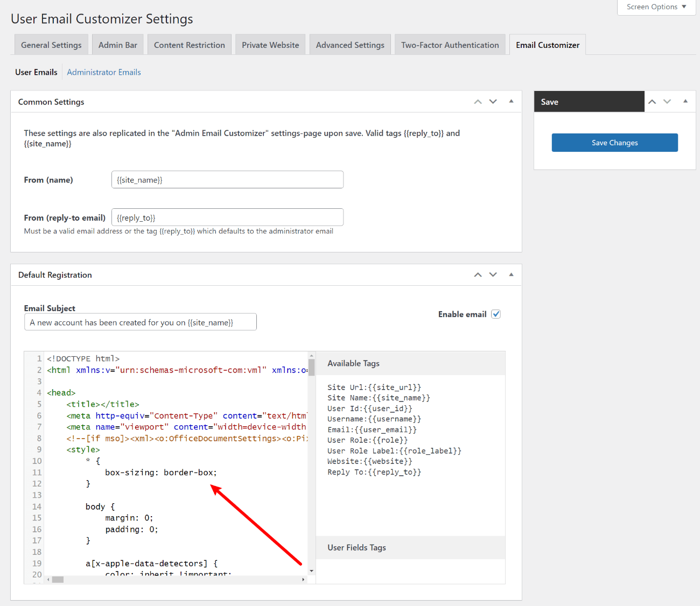Click the 'Website:{{website}}' tag

pos(370,461)
